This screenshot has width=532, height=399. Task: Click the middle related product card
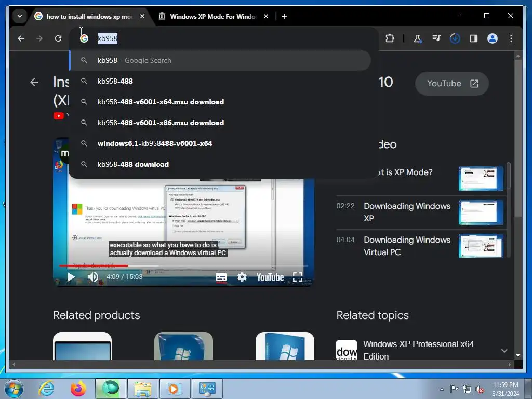183,346
